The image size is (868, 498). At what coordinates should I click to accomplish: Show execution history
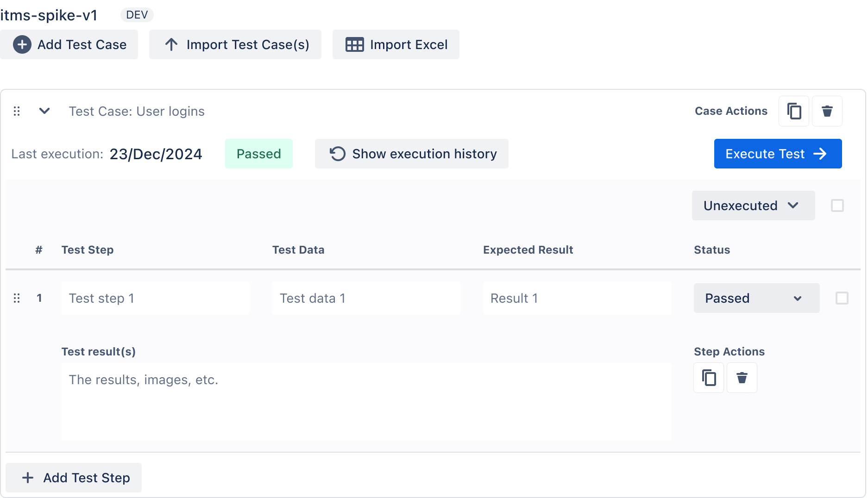click(411, 154)
